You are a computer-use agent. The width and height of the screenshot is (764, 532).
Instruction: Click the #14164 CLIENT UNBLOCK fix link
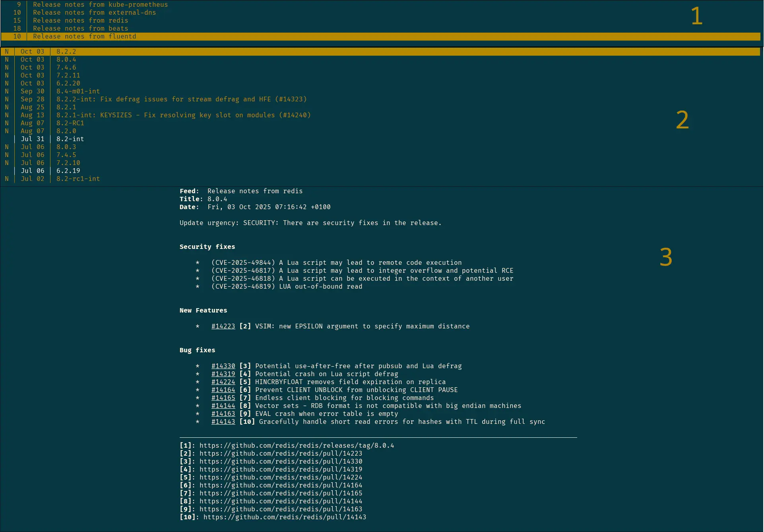tap(223, 390)
